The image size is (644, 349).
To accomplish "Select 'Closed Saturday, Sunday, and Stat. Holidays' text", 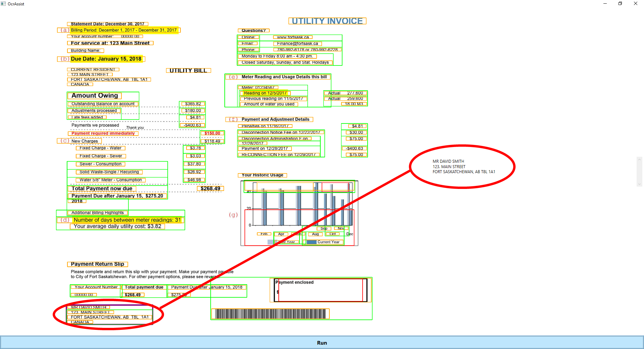I will (x=285, y=62).
